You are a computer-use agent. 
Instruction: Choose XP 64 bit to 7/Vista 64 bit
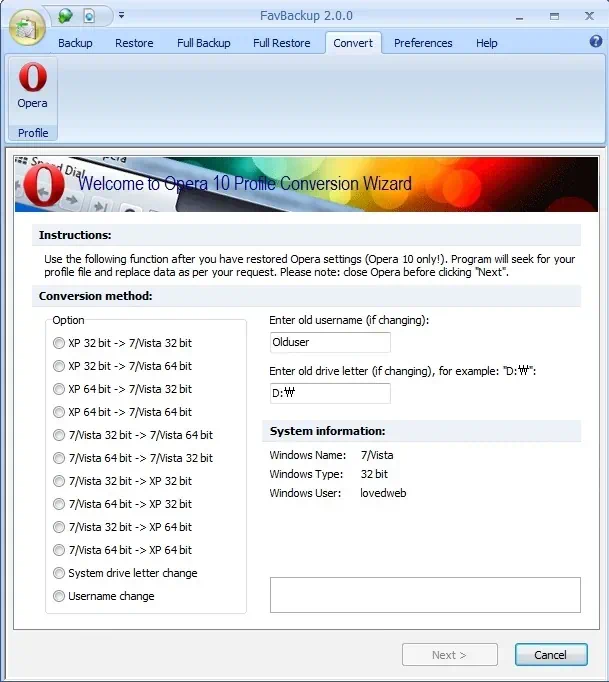point(59,412)
